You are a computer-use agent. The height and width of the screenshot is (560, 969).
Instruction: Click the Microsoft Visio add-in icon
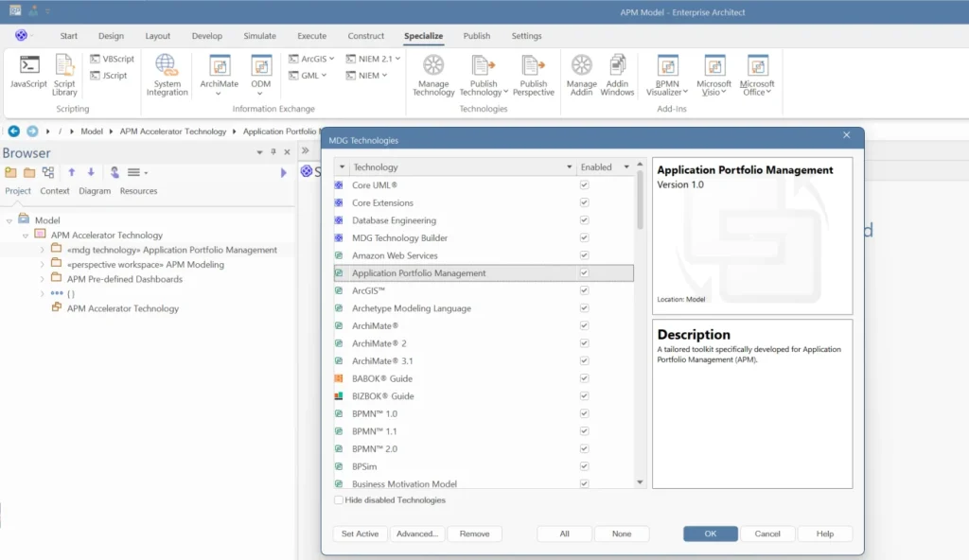(x=714, y=65)
